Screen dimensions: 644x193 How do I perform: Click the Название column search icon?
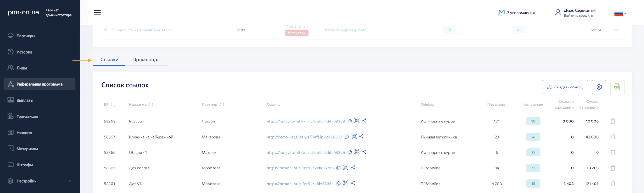151,105
